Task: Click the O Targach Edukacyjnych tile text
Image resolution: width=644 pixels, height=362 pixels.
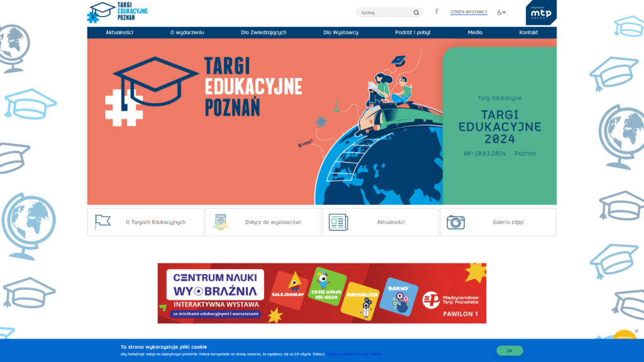Action: 156,222
